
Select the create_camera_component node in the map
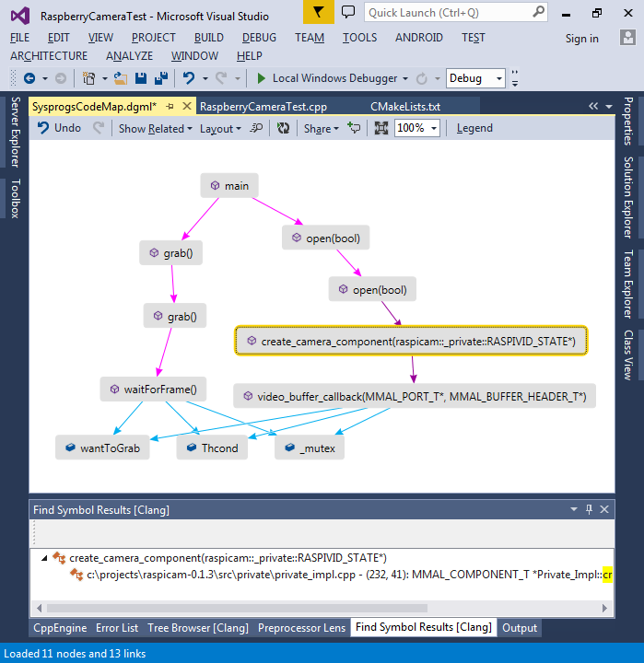[x=411, y=341]
